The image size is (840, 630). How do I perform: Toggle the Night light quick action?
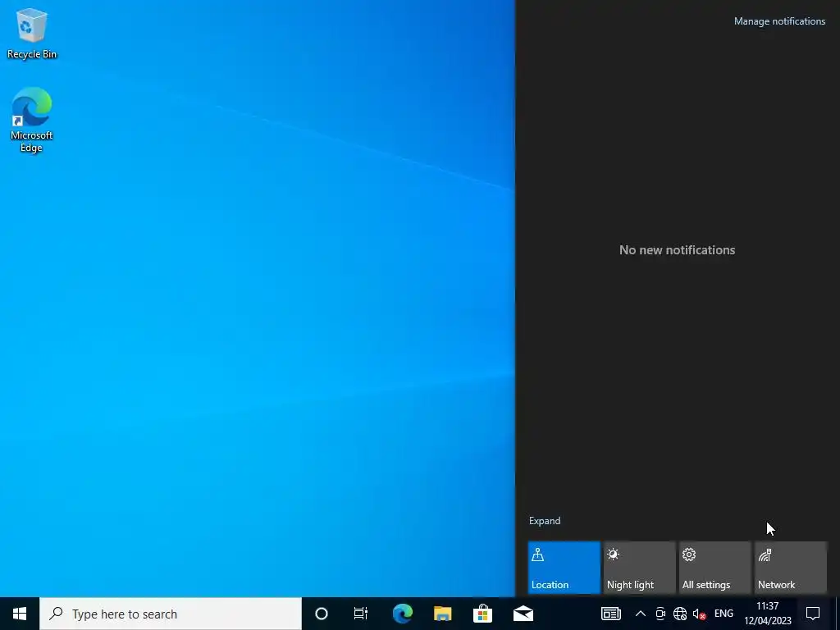pos(640,568)
